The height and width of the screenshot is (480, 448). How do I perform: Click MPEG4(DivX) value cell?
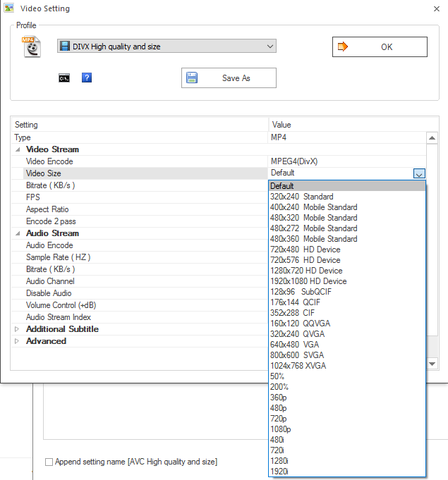coord(347,161)
